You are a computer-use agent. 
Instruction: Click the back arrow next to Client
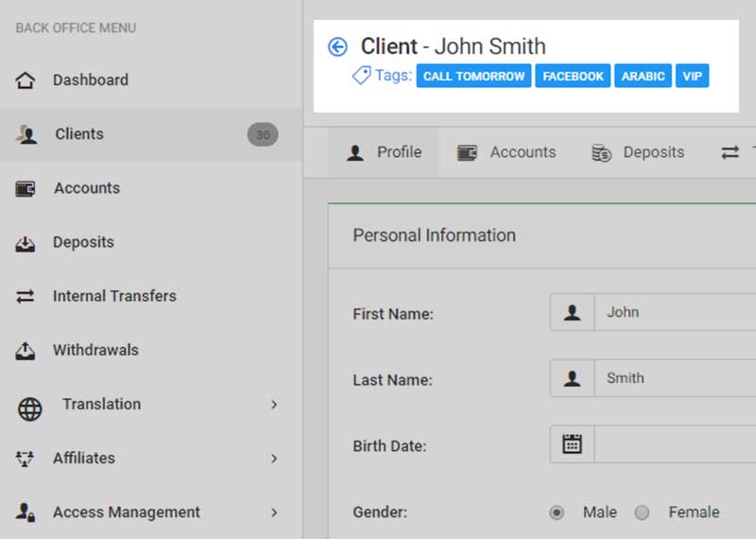coord(337,47)
